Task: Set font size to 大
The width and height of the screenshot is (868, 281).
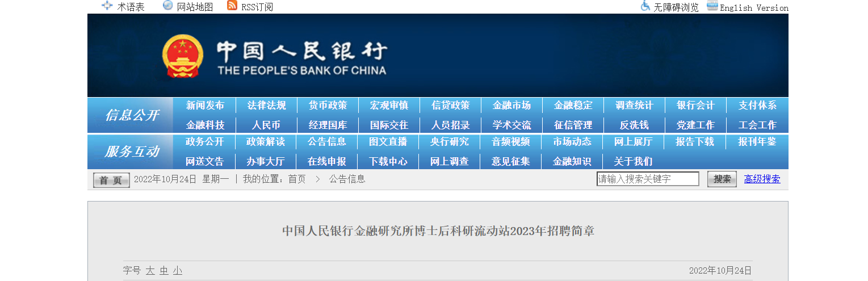Action: coord(150,271)
